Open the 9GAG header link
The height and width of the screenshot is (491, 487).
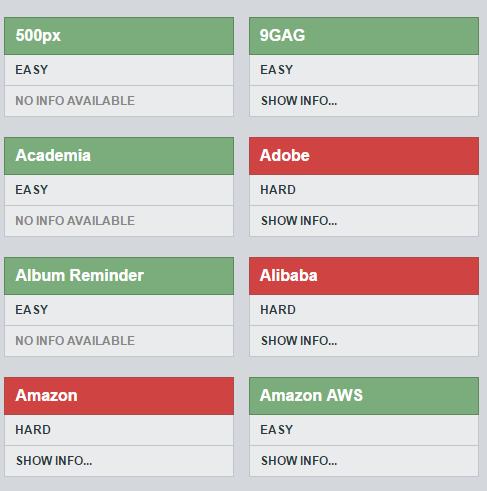tap(282, 35)
